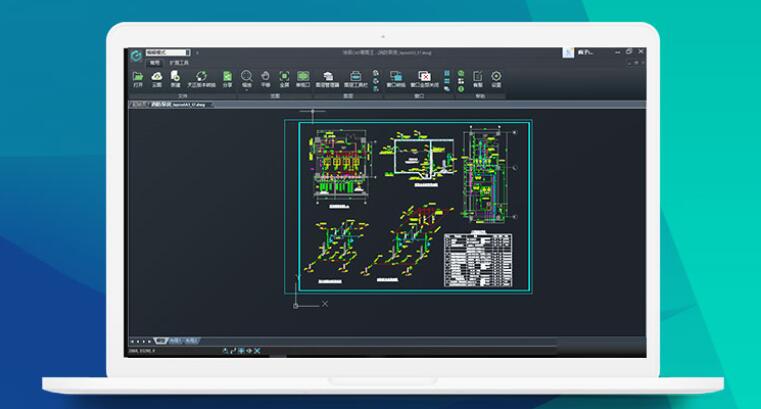This screenshot has height=409, width=761.
Task: Click the 窗口全部关闭 close all windows icon
Action: pyautogui.click(x=424, y=76)
